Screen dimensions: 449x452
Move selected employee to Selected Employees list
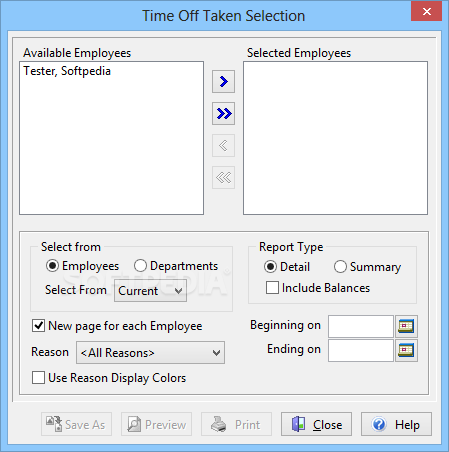223,81
